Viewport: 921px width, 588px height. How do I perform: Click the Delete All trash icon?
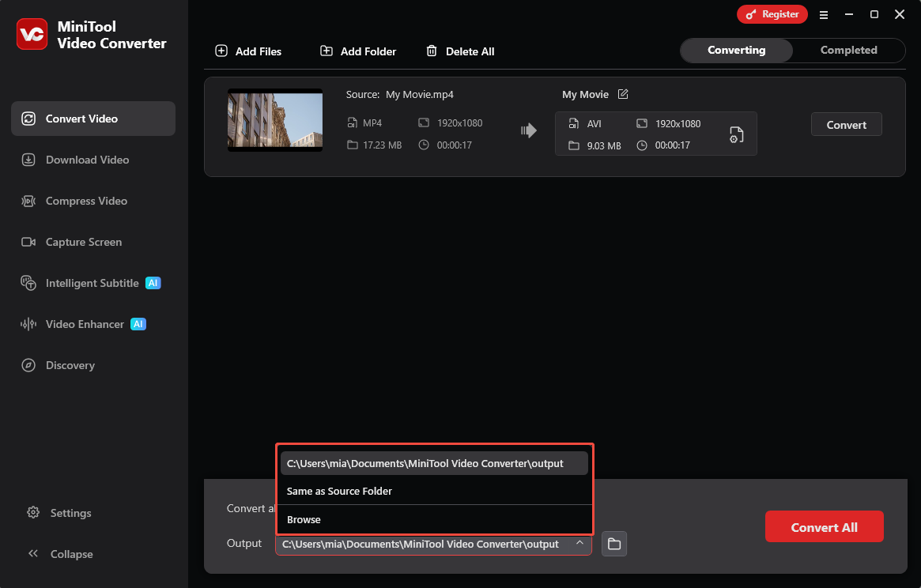pyautogui.click(x=431, y=51)
